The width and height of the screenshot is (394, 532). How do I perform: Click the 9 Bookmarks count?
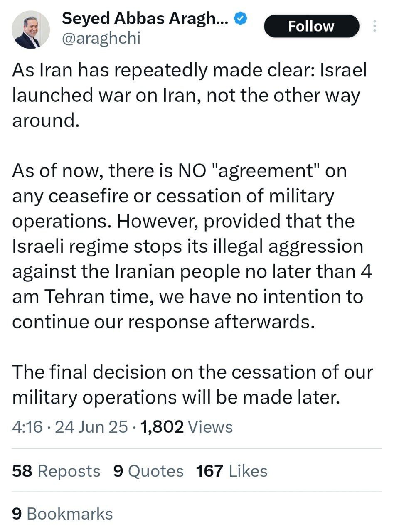tap(62, 514)
